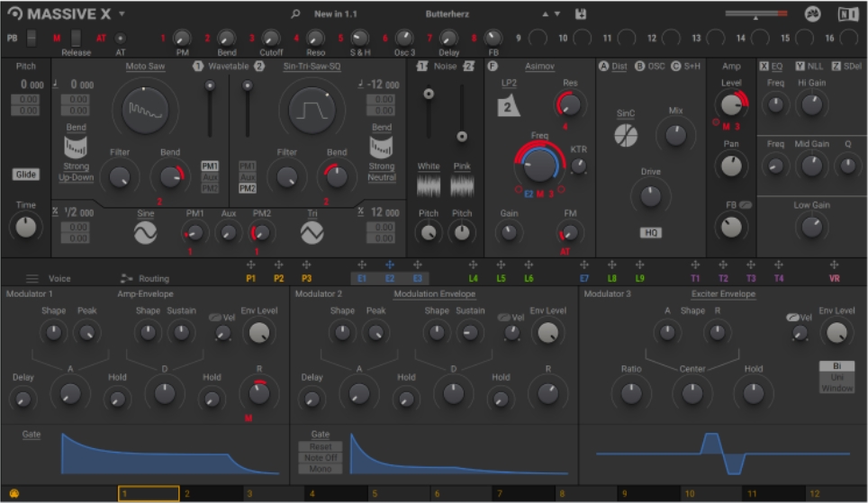Click Moto Saw wavetable display
The width and height of the screenshot is (868, 503).
click(145, 111)
